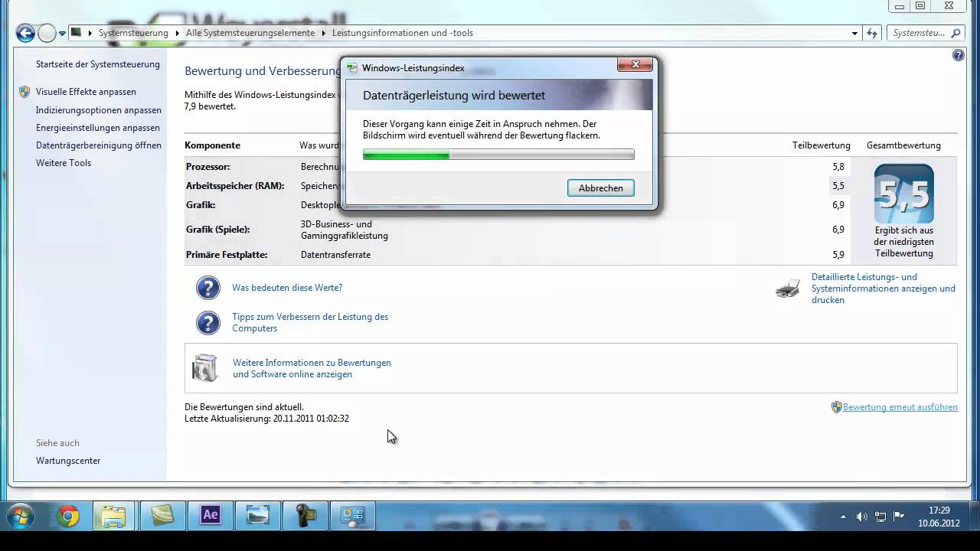Click the Datentransferrate description text

(x=335, y=255)
